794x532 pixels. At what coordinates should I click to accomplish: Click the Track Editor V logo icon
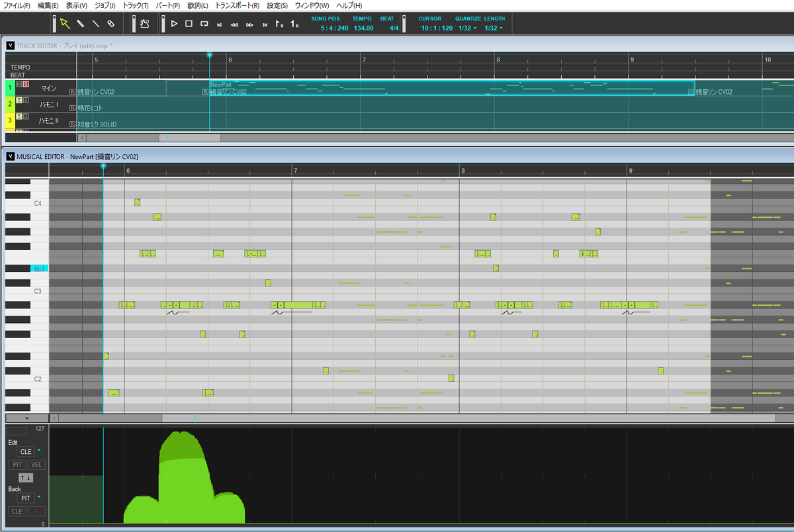[x=10, y=45]
